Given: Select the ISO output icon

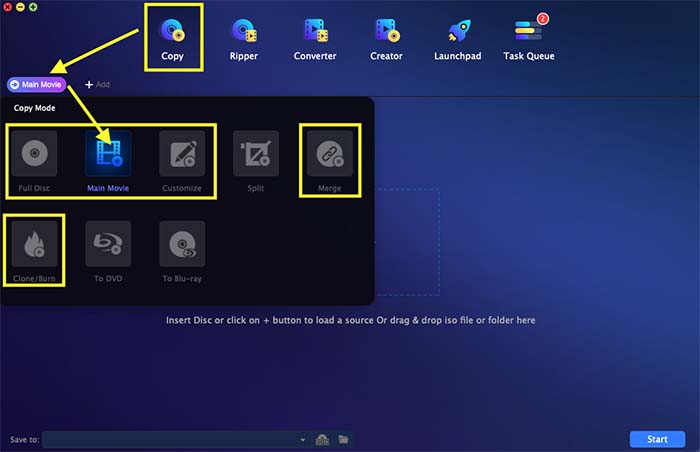Looking at the screenshot, I should 322,440.
